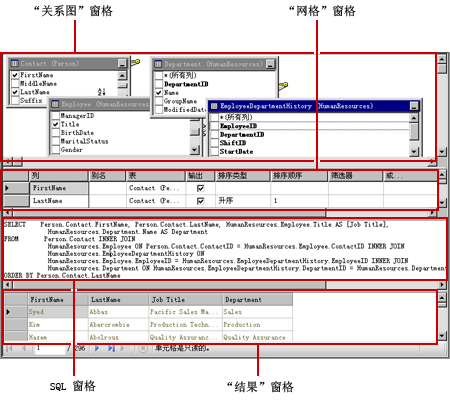Click the join key icon beside the Contact table
Viewport: 450px width, 402px height.
click(x=135, y=62)
